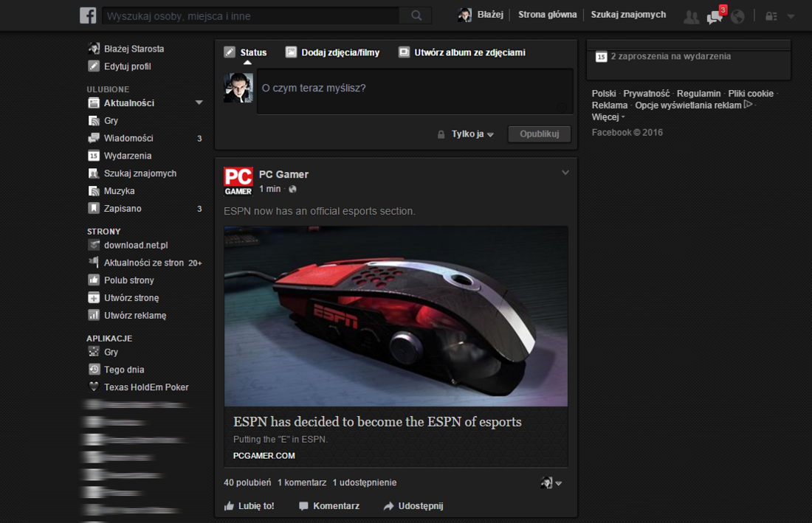Open the notifications globe icon

point(737,16)
